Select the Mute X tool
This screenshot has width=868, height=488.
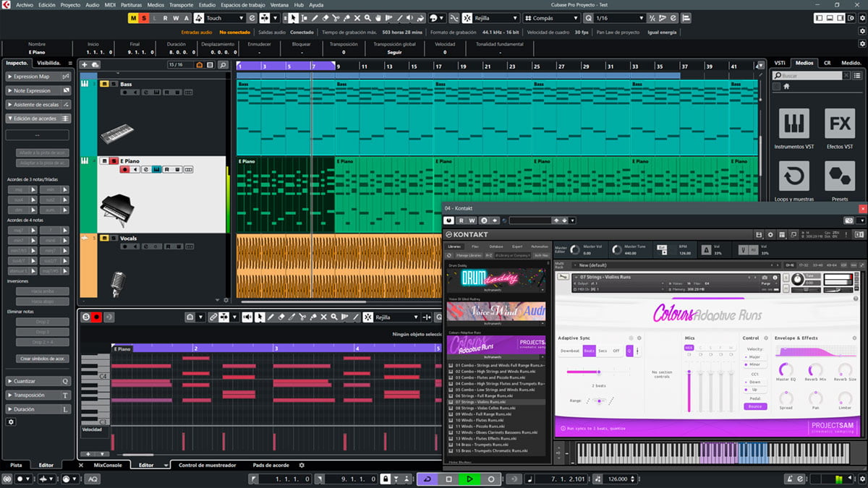point(358,18)
